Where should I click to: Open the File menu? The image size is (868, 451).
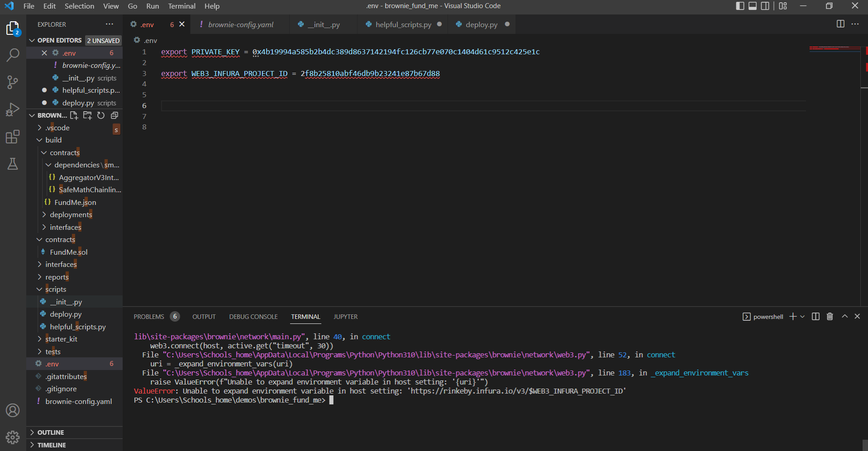point(29,6)
